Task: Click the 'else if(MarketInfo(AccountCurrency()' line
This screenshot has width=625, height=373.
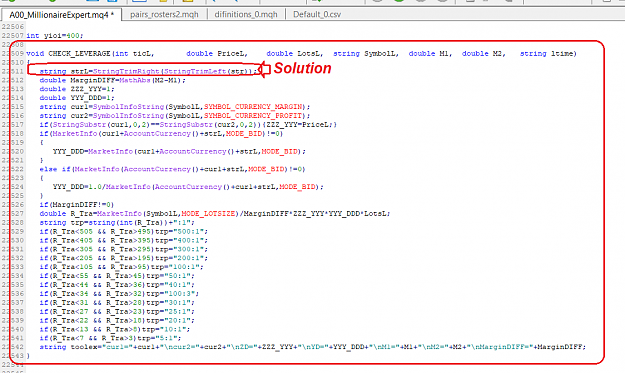Action: [x=172, y=169]
